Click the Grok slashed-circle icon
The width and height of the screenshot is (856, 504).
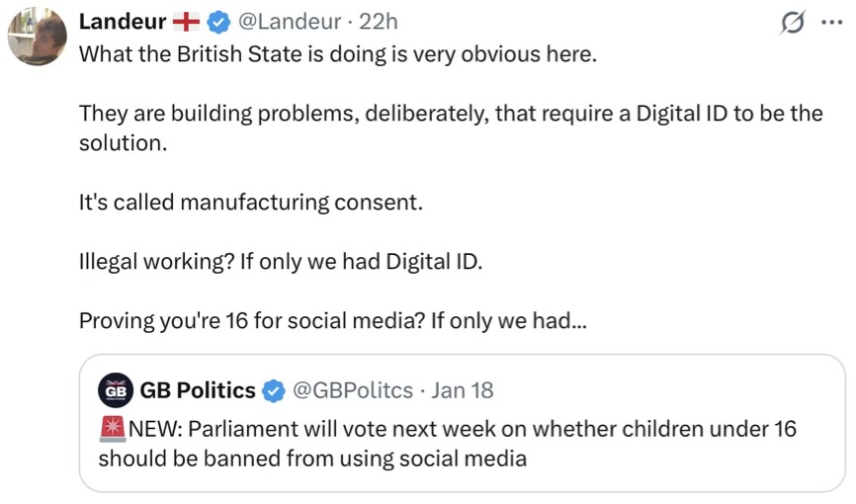792,23
